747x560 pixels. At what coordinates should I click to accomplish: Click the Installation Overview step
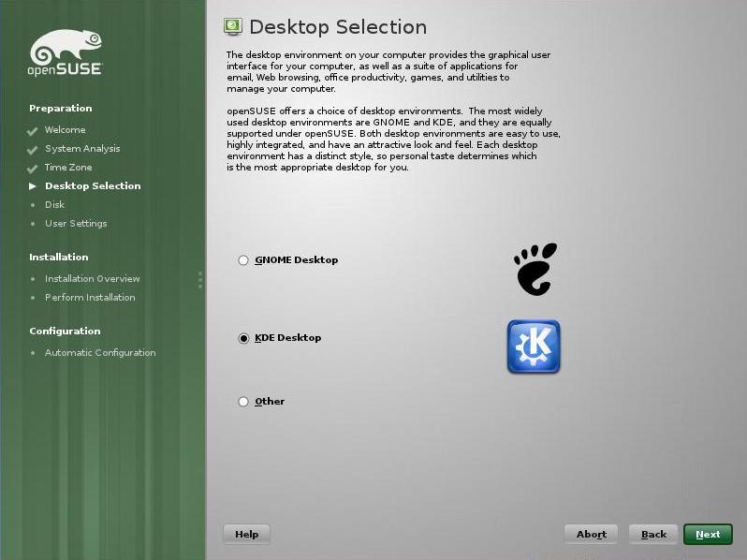93,278
